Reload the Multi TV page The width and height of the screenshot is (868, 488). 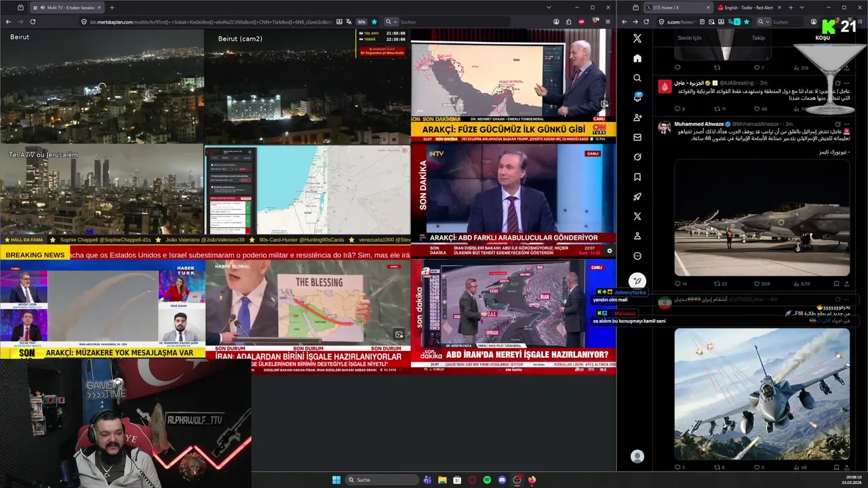pos(33,22)
